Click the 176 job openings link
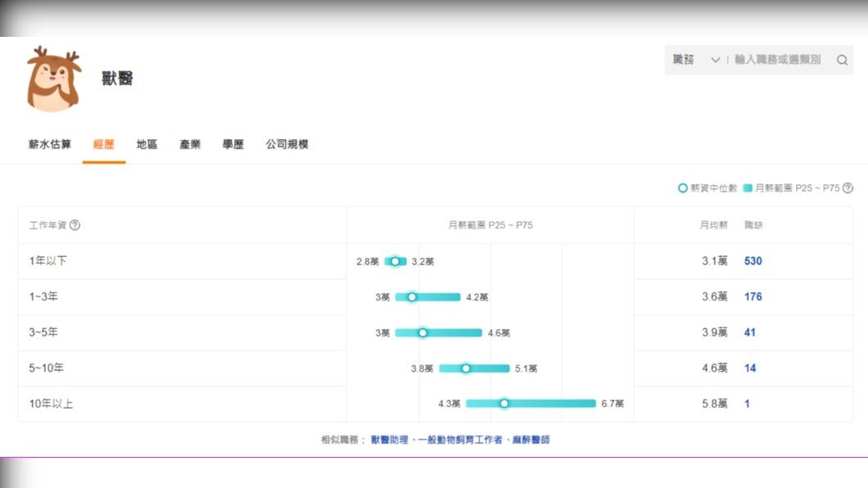The width and height of the screenshot is (868, 488). [x=753, y=296]
